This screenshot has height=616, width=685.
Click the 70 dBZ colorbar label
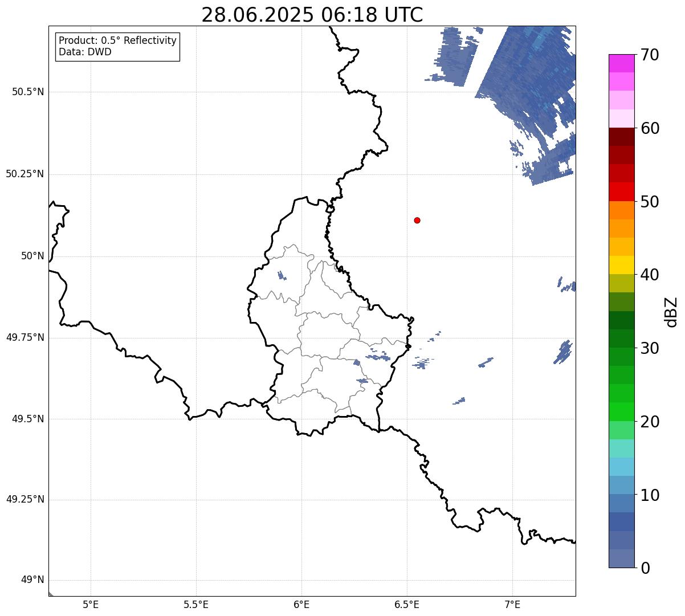pyautogui.click(x=650, y=55)
